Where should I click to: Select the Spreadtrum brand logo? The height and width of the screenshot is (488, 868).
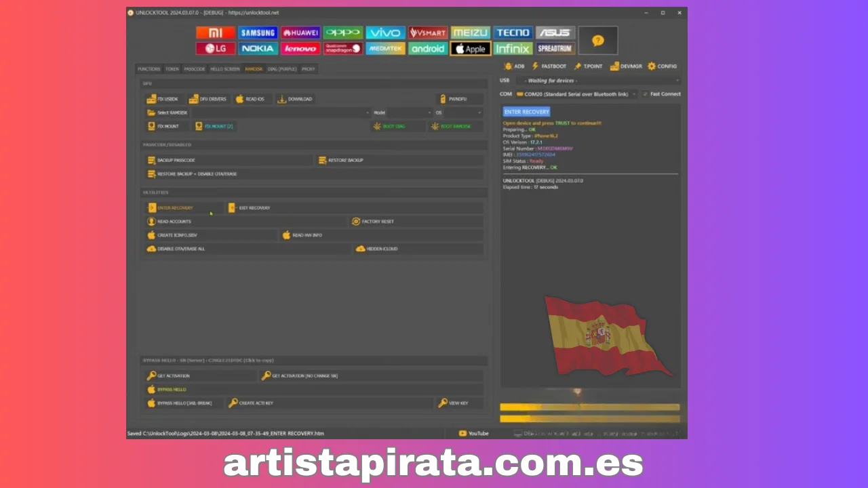(x=555, y=49)
